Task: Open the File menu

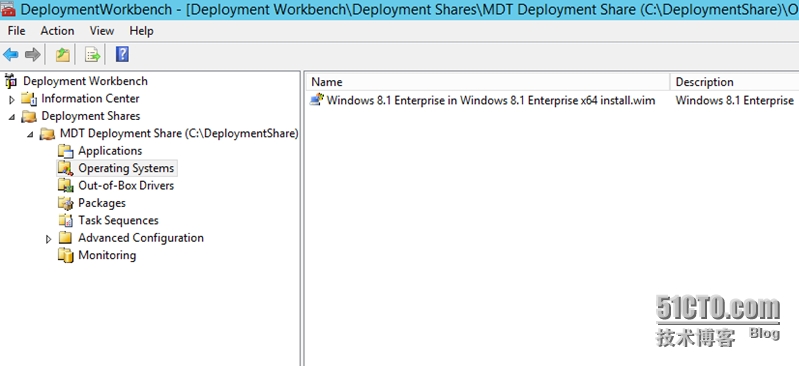Action: pyautogui.click(x=17, y=31)
